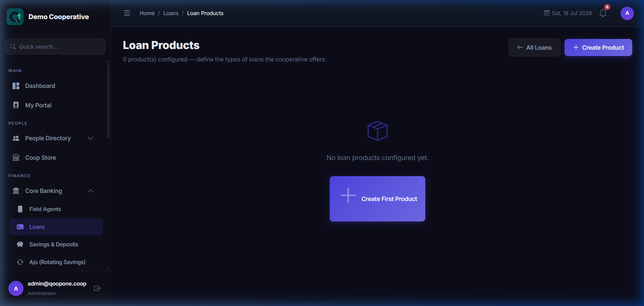The image size is (644, 306).
Task: Click the Create First Product button
Action: pos(377,199)
